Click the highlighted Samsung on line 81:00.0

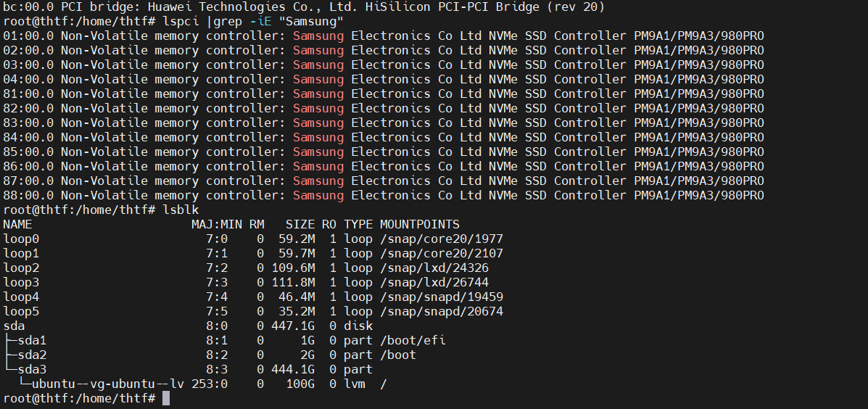pos(318,94)
